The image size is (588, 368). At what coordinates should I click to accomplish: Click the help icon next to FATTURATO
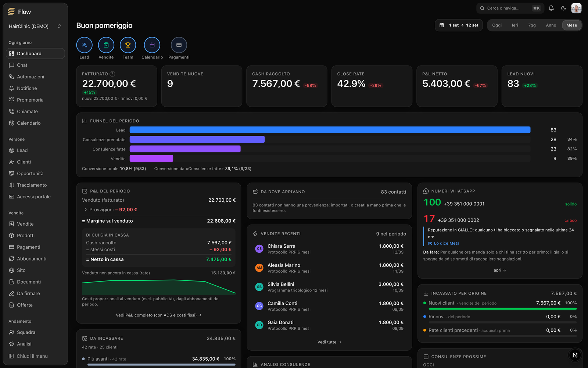(112, 74)
